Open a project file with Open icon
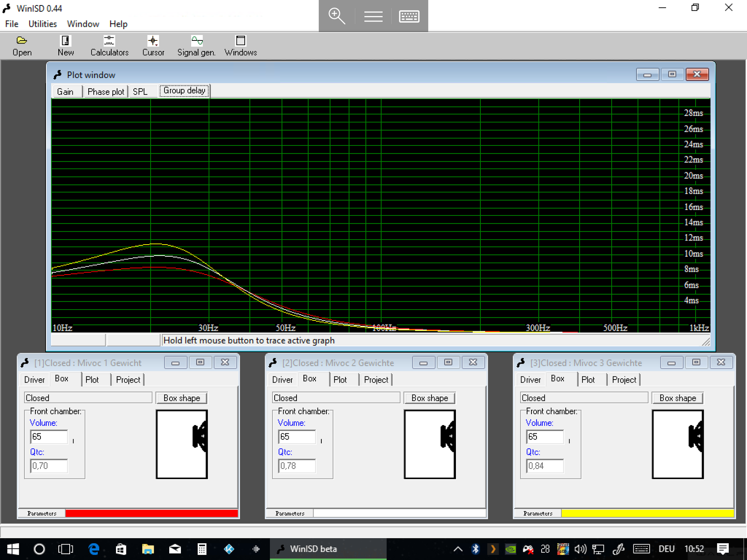The height and width of the screenshot is (560, 747). click(x=22, y=46)
